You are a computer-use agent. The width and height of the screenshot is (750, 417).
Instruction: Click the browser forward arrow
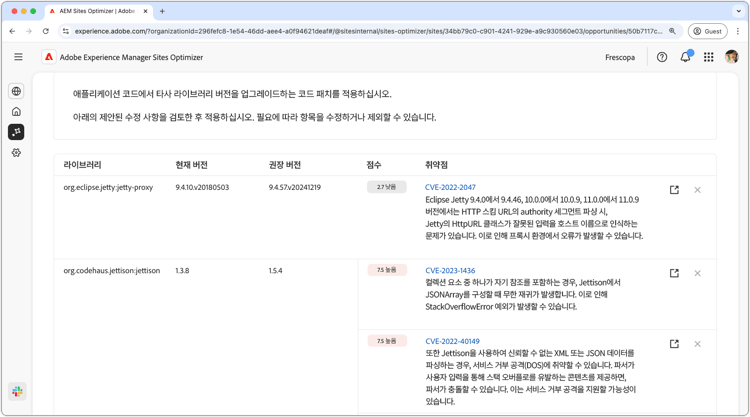[29, 31]
